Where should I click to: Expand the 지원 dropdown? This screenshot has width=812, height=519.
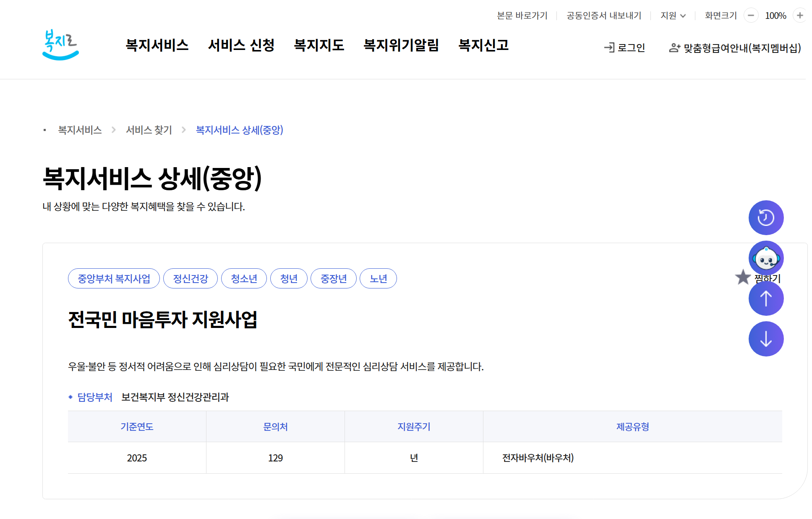click(673, 16)
